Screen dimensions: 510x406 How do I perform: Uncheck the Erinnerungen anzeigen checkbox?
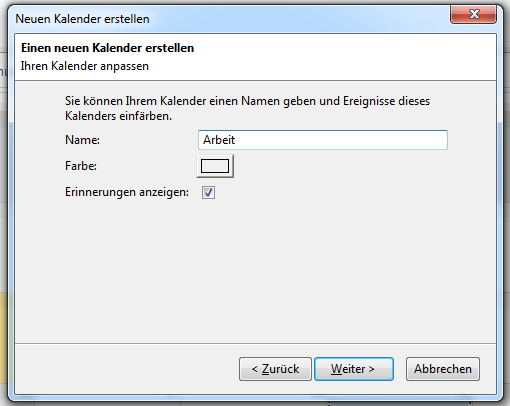[208, 192]
